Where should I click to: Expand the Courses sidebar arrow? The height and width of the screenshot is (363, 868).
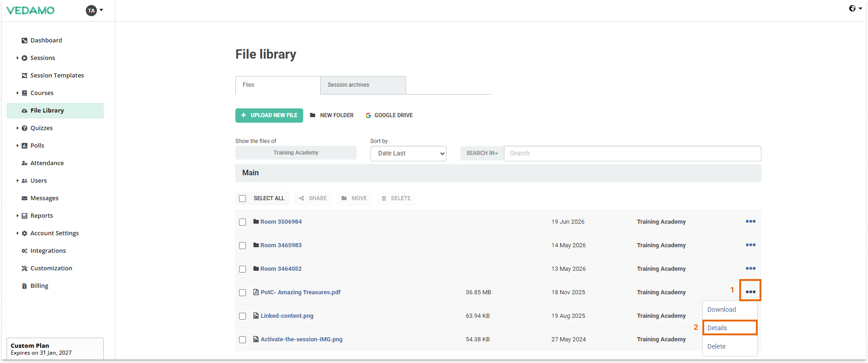18,93
